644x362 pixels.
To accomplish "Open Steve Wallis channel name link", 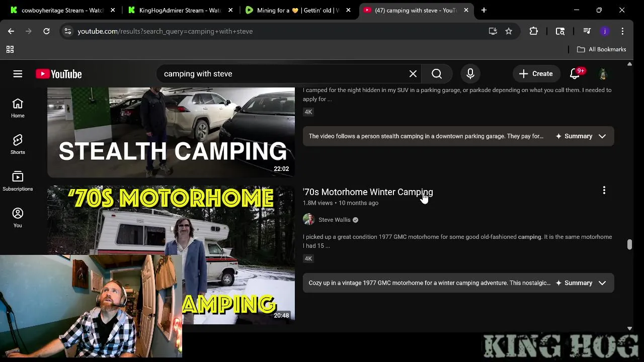I will [x=334, y=220].
